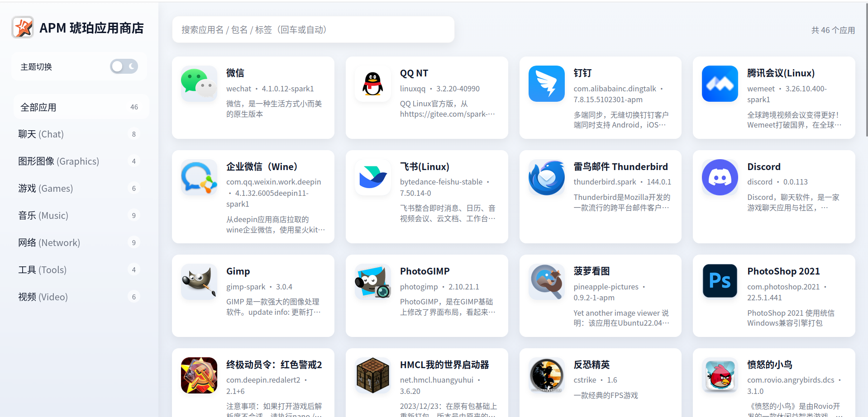
Task: Open the PhotoShop 2021 Ps icon
Action: coord(720,282)
